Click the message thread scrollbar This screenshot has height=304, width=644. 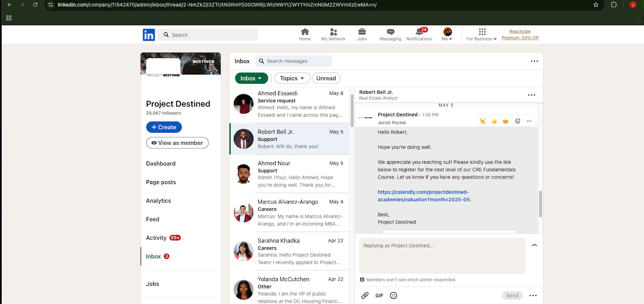coord(540,204)
